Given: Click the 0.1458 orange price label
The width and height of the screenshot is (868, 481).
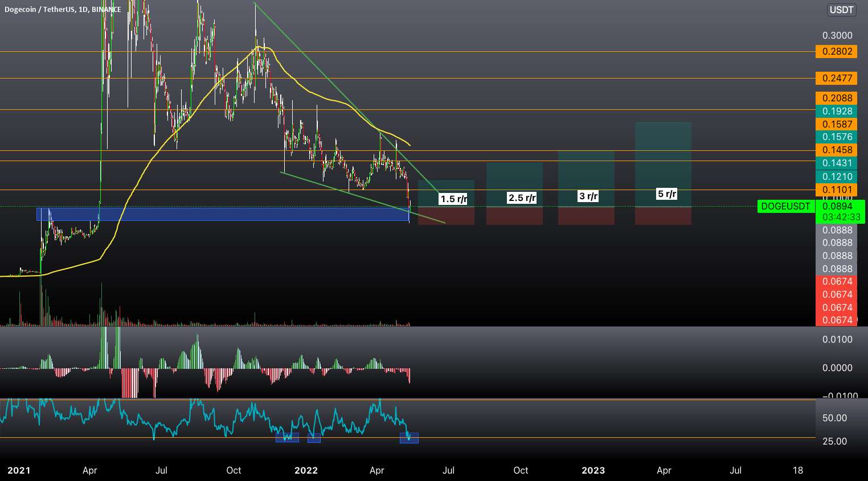Looking at the screenshot, I should [x=836, y=150].
